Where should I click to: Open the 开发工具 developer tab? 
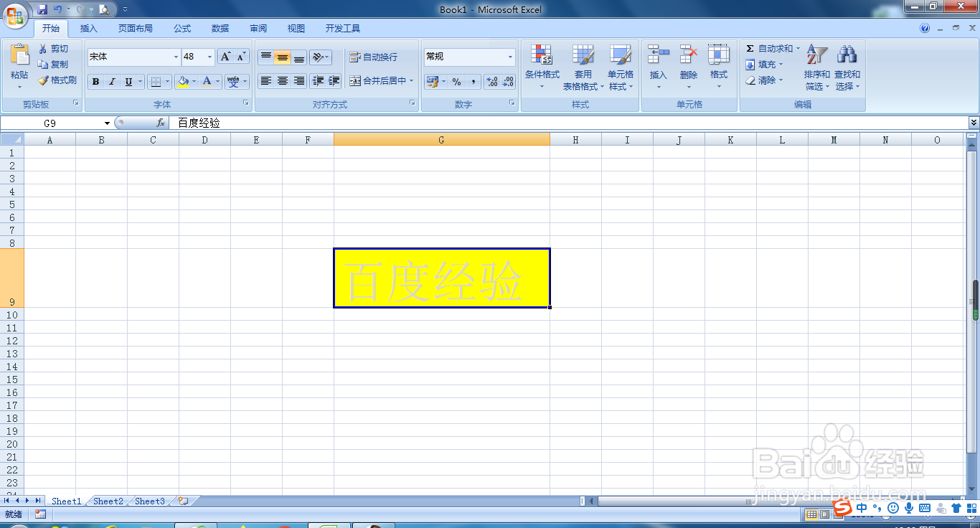click(343, 29)
